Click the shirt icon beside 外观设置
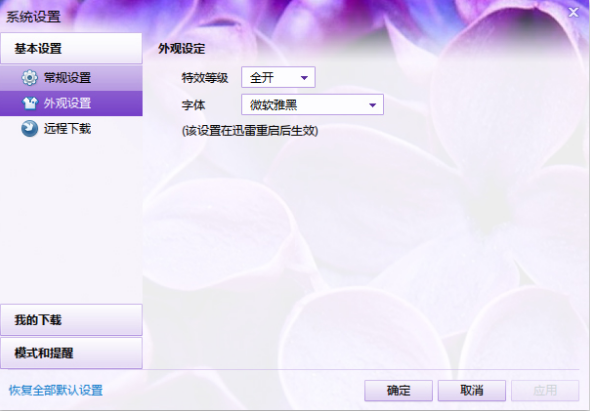 tap(30, 103)
